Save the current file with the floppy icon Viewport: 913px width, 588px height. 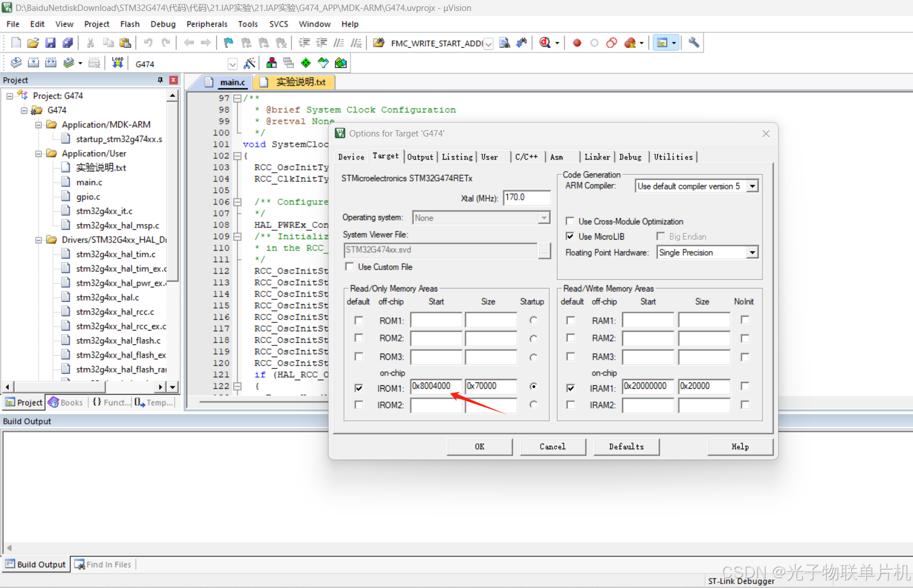coord(50,43)
